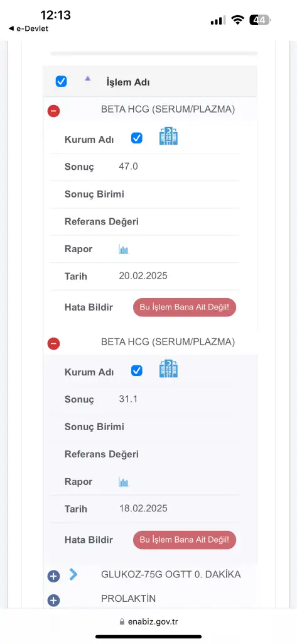Click hospital icon in the 47.0 result
This screenshot has width=297, height=644.
[168, 136]
